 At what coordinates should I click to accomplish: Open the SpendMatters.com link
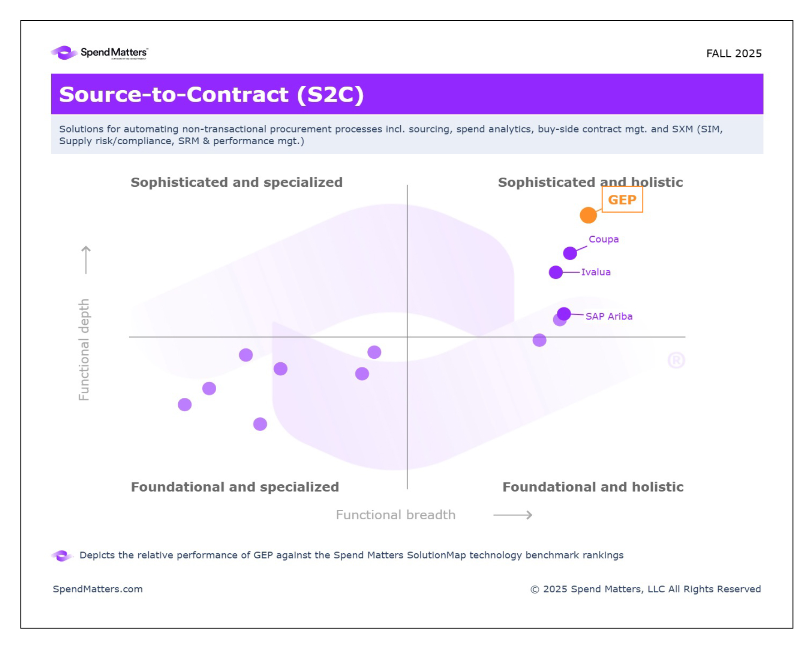97,589
